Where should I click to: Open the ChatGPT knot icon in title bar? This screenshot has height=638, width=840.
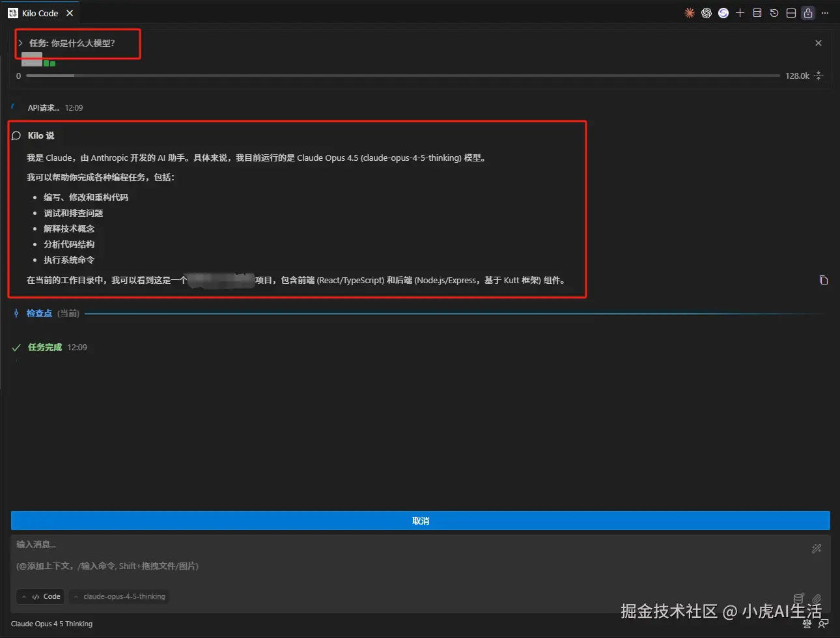click(707, 13)
